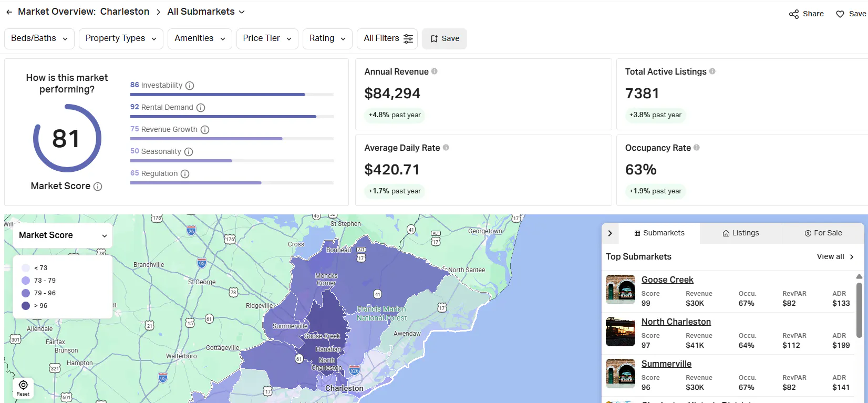Click the '< 73' legend color swatch
The image size is (868, 403).
[26, 268]
